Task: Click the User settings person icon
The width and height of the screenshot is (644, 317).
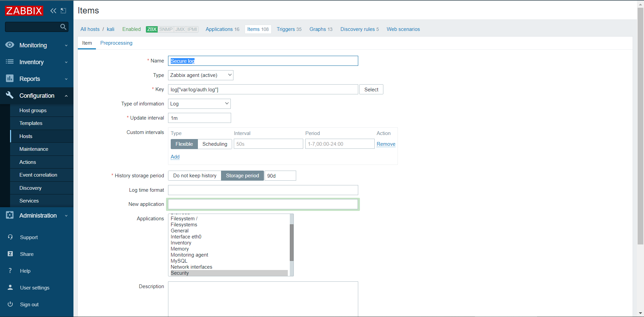Action: point(10,287)
